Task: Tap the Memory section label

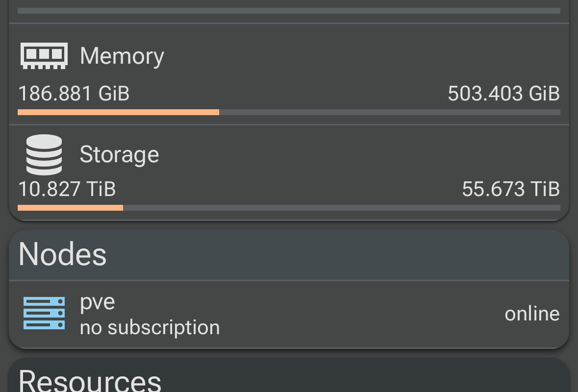Action: tap(122, 56)
